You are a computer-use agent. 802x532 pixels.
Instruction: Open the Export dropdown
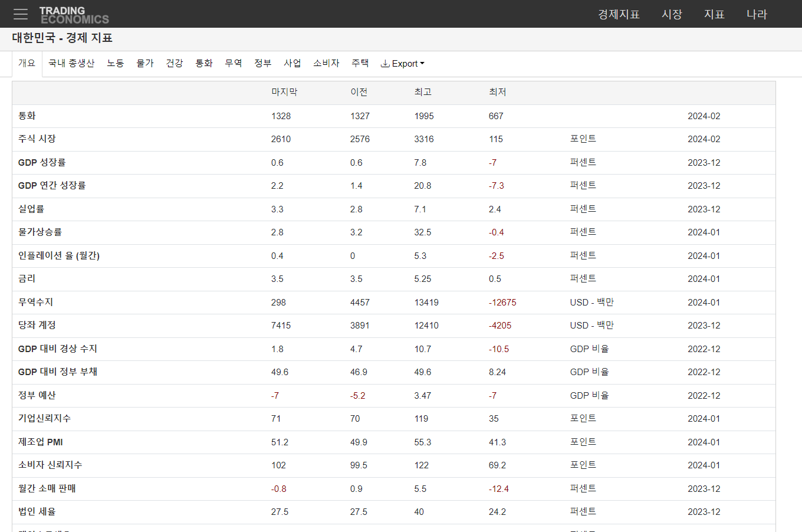pyautogui.click(x=403, y=64)
